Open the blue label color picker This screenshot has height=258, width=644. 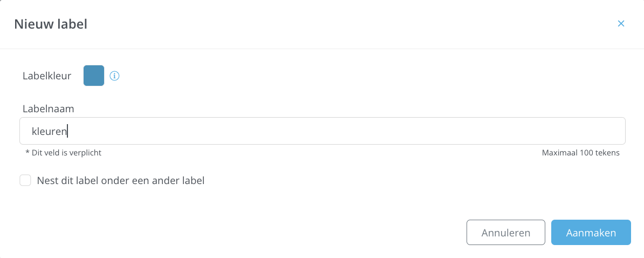point(94,76)
